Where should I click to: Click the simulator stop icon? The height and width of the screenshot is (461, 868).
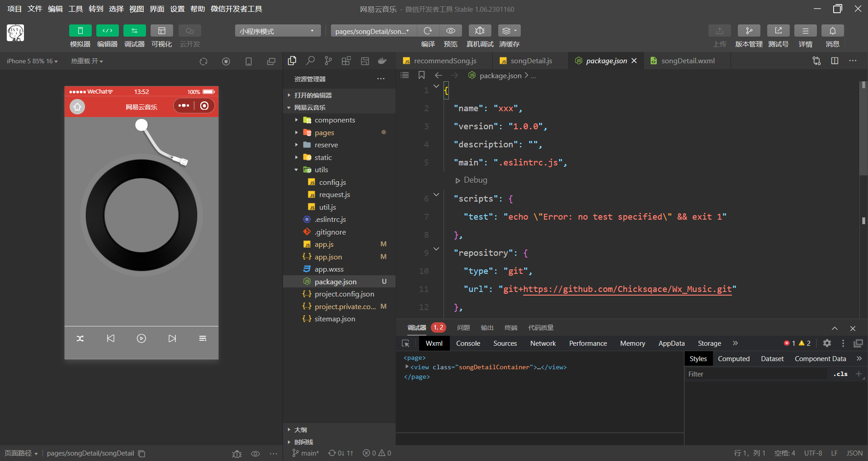pos(226,61)
